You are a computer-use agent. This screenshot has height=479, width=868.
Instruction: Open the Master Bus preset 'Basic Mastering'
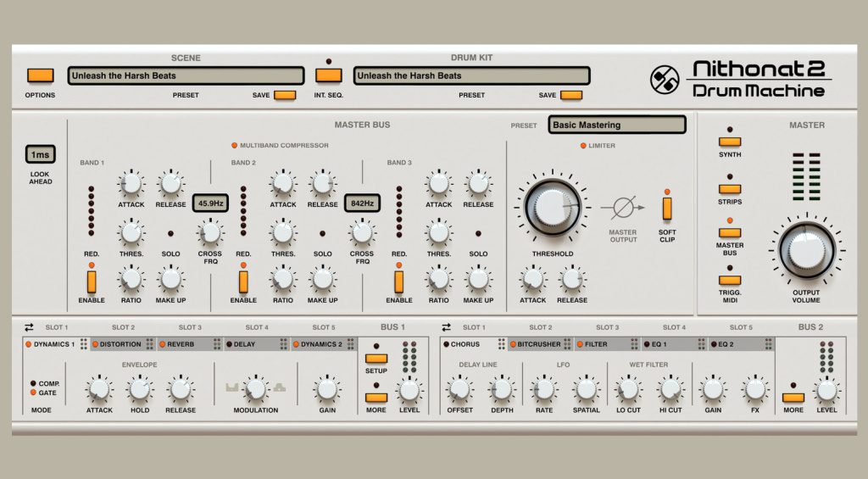617,125
